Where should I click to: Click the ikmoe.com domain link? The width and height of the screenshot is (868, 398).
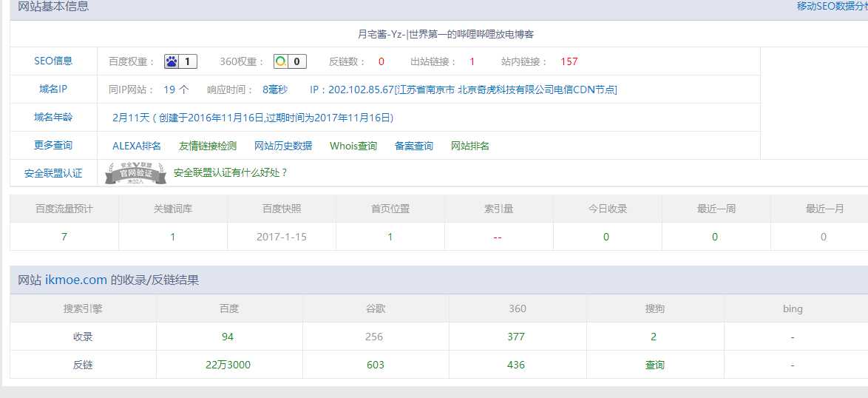click(76, 280)
